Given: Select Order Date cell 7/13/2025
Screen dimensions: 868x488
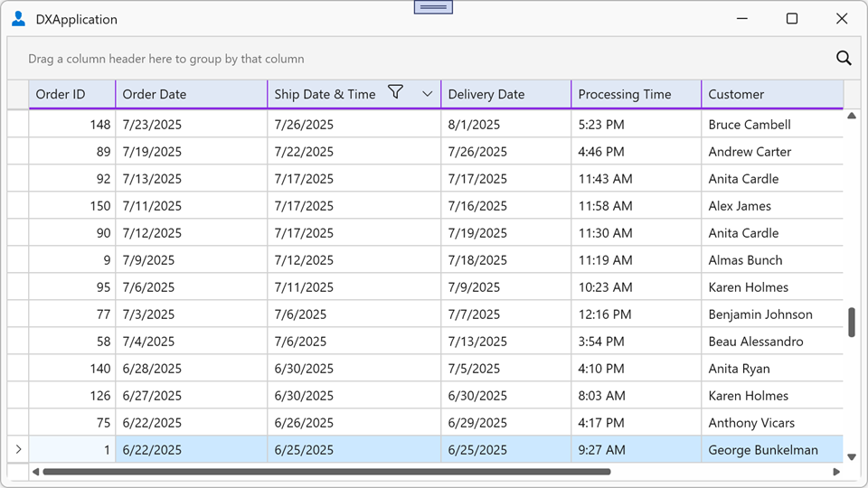Looking at the screenshot, I should (192, 179).
